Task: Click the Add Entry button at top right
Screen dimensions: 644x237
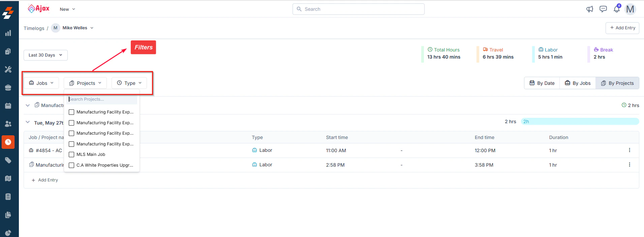Action: pos(622,28)
